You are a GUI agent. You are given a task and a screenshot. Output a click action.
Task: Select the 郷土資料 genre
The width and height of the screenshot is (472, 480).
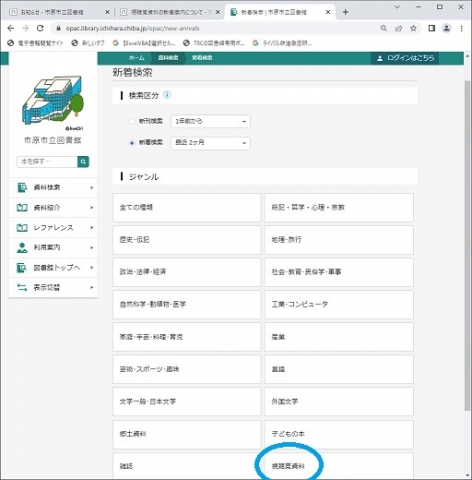tap(187, 434)
